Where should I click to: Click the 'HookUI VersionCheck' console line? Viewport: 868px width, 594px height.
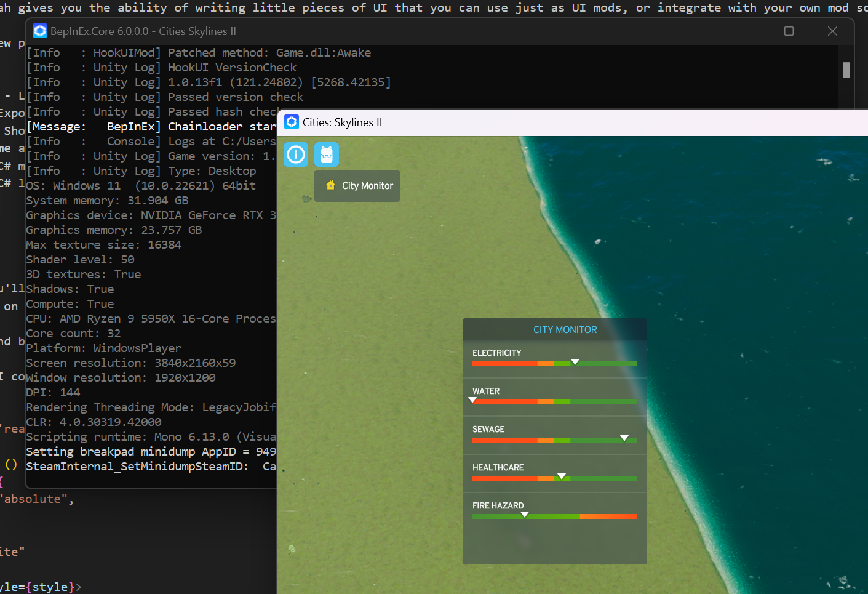click(x=161, y=68)
